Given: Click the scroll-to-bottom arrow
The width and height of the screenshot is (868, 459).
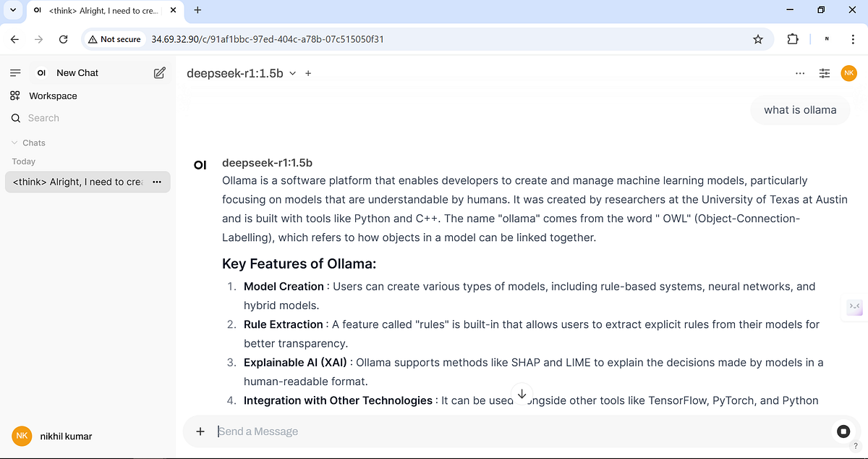Looking at the screenshot, I should [522, 393].
